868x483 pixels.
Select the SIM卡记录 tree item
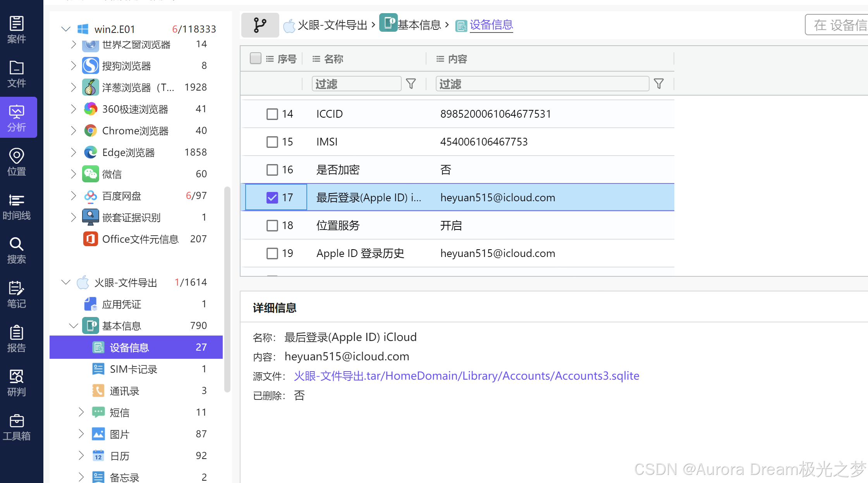(x=133, y=369)
